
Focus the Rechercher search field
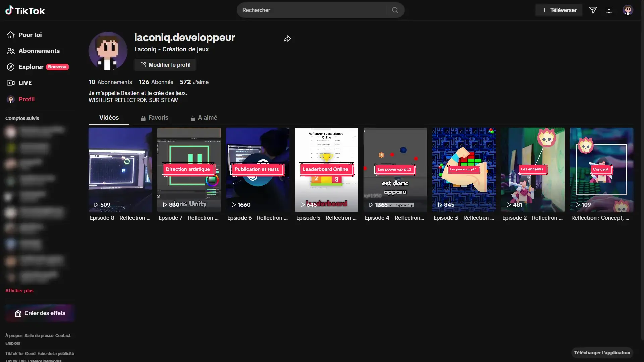[x=314, y=10]
